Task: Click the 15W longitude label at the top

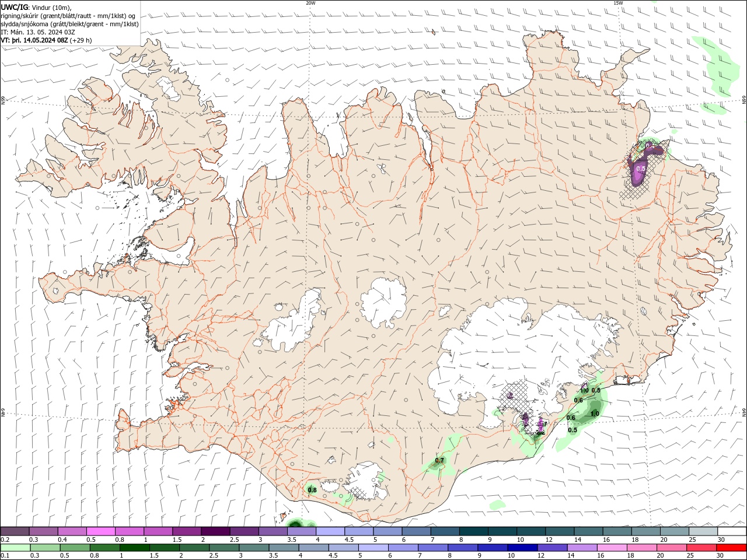Action: [x=618, y=3]
